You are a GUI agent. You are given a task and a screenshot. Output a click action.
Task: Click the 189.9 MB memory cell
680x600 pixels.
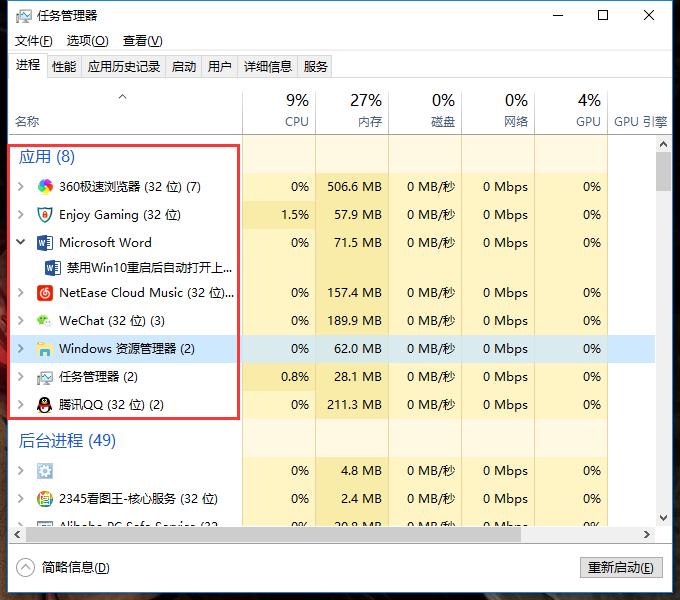coord(354,321)
